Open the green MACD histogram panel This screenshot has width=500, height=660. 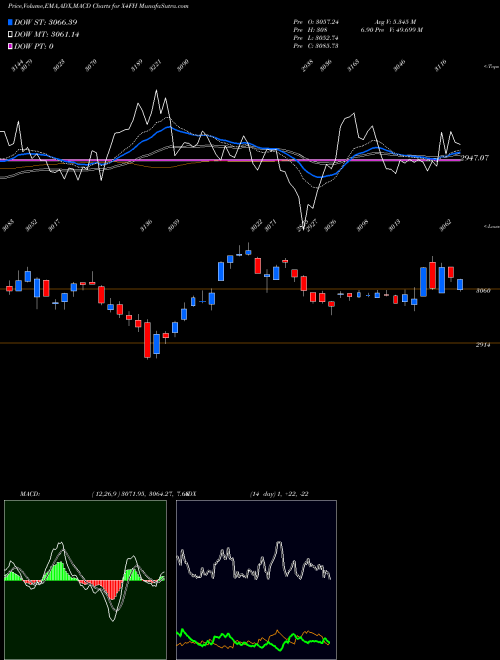[x=85, y=580]
